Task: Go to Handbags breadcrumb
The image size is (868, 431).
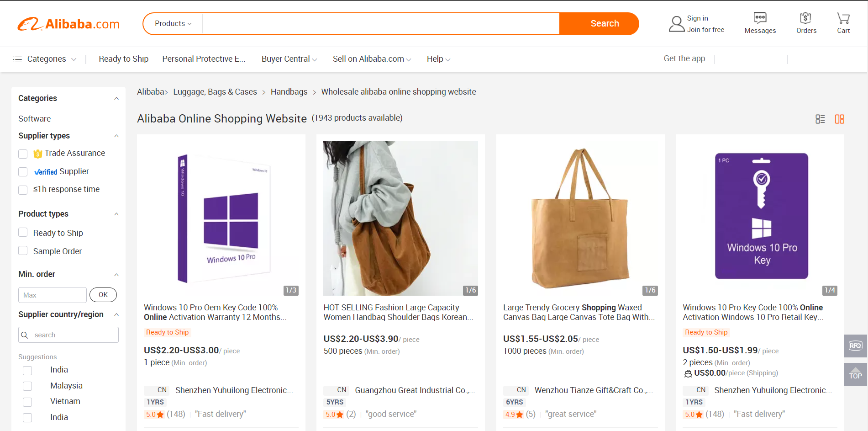Action: click(289, 92)
